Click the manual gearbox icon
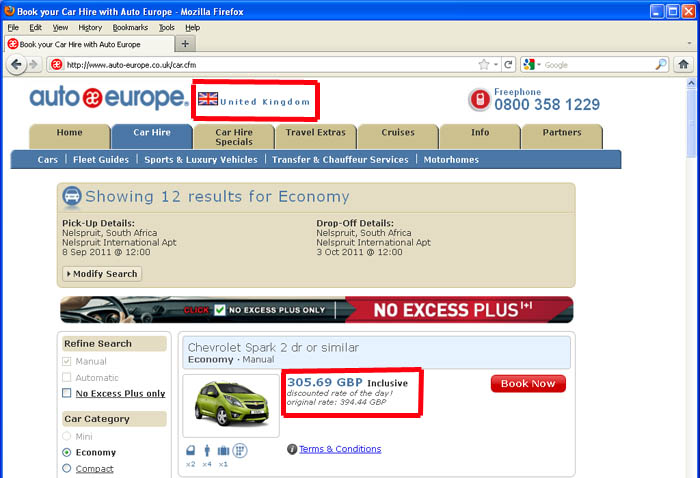The width and height of the screenshot is (700, 478). (x=240, y=450)
